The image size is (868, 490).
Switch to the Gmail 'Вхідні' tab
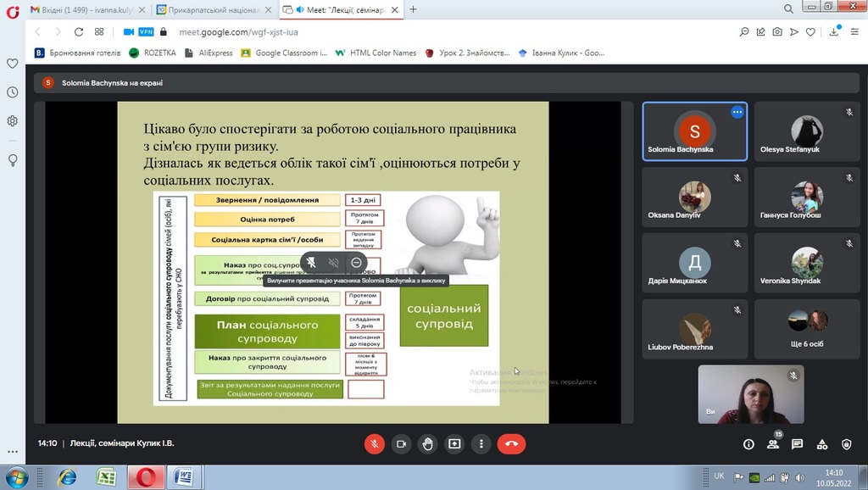tap(85, 9)
